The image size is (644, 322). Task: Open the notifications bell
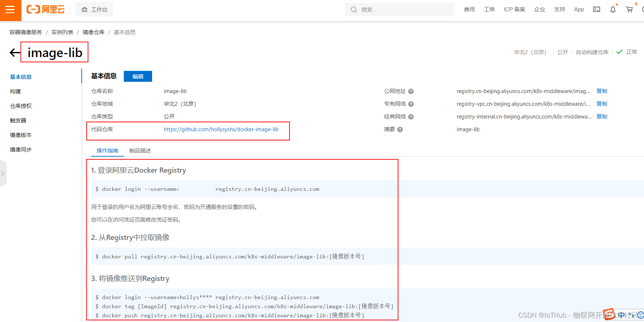point(613,9)
